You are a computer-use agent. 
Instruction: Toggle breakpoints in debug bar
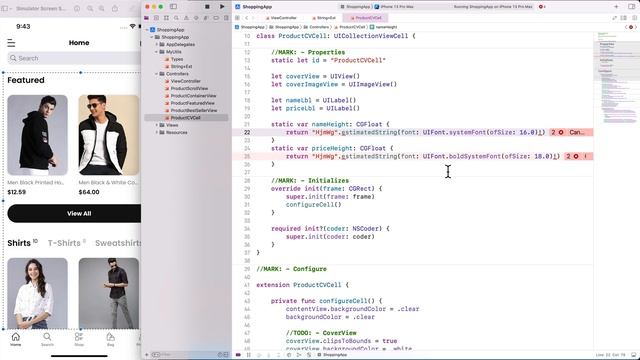(238, 355)
